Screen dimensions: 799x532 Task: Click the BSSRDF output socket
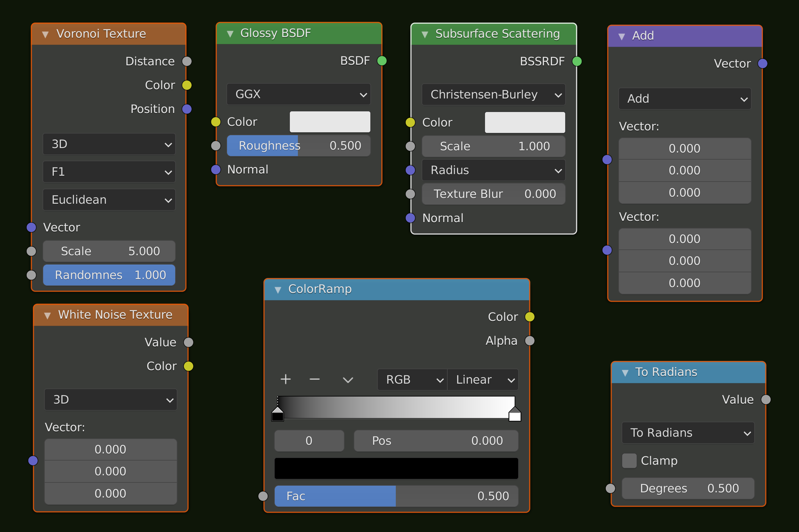[x=577, y=61]
